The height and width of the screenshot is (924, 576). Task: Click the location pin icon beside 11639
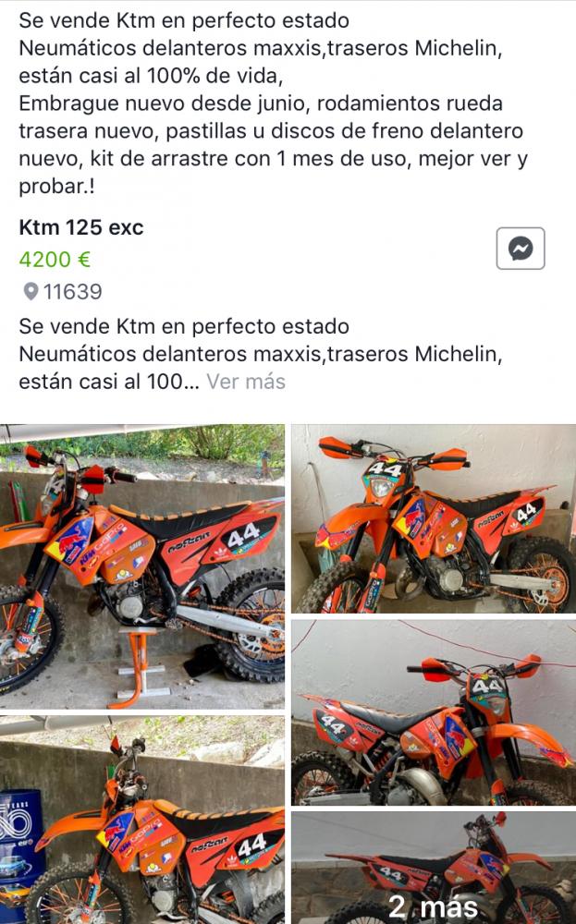31,292
